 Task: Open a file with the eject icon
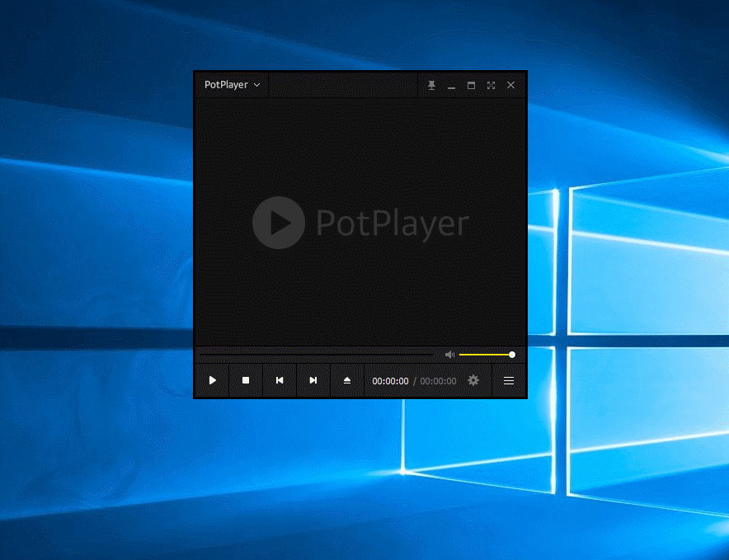pyautogui.click(x=347, y=380)
